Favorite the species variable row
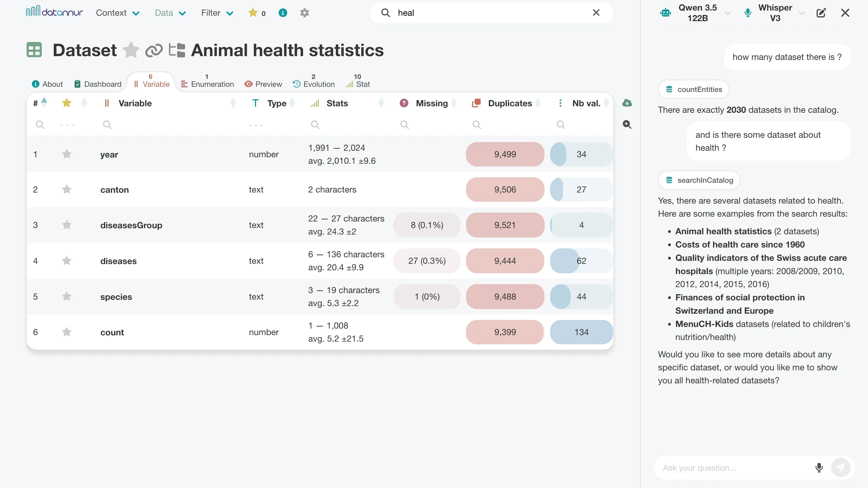Image resolution: width=868 pixels, height=488 pixels. point(67,297)
